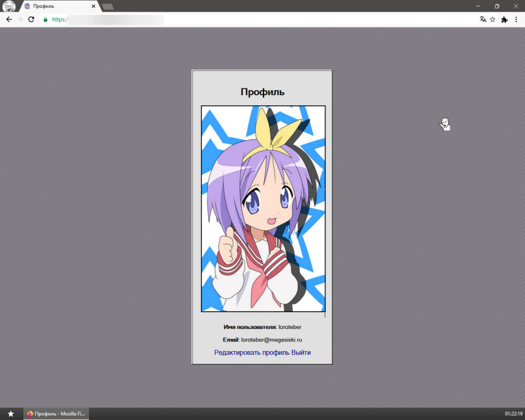The width and height of the screenshot is (525, 420).
Task: Click the green padlock security icon
Action: 46,20
